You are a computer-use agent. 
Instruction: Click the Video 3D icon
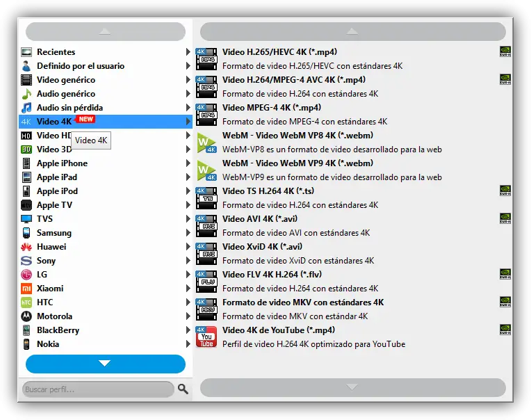pyautogui.click(x=26, y=150)
